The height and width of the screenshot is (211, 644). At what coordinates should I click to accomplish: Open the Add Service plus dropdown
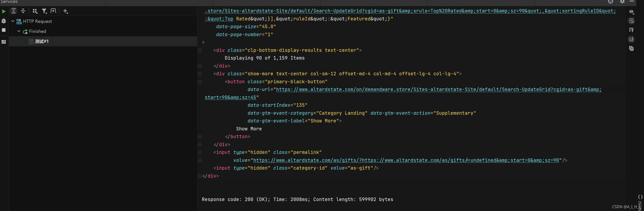coord(66,11)
